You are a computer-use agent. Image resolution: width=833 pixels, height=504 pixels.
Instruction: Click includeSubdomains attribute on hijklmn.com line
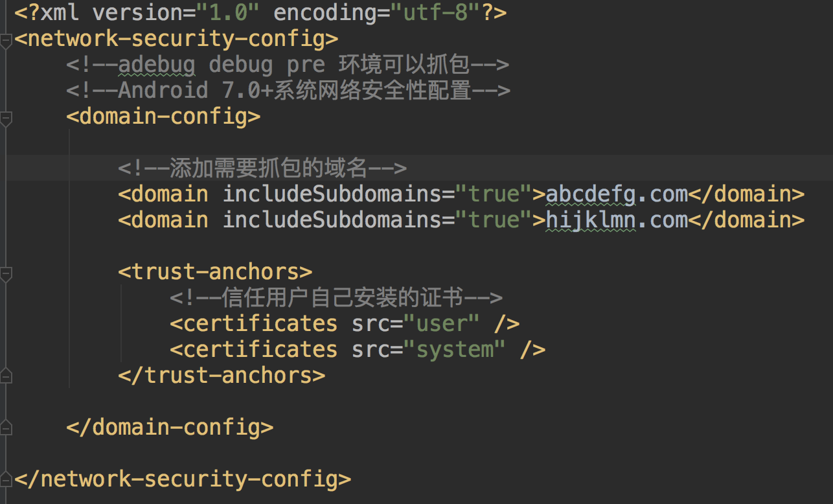(332, 220)
